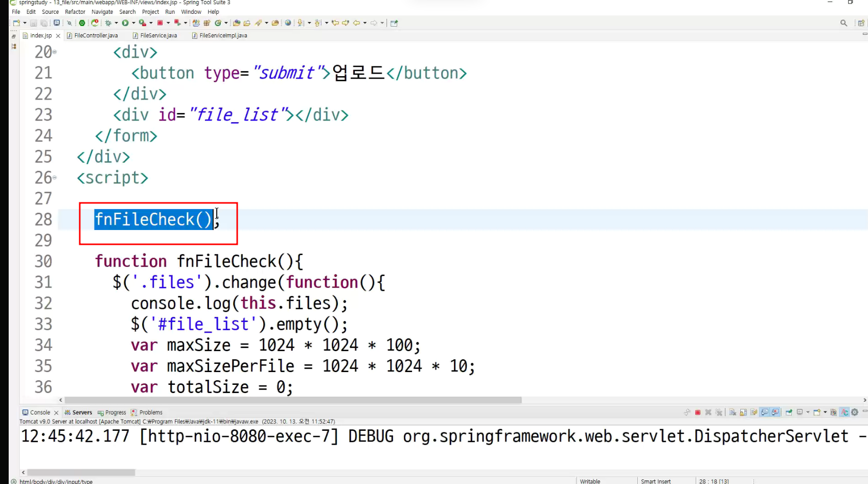The image size is (868, 484).
Task: Click the Open Task folder icon
Action: point(247,23)
